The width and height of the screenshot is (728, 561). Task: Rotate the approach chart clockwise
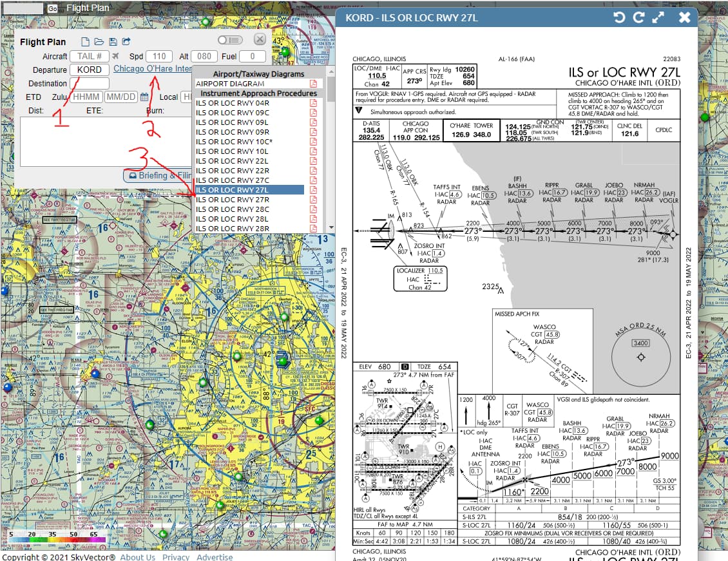(x=639, y=17)
